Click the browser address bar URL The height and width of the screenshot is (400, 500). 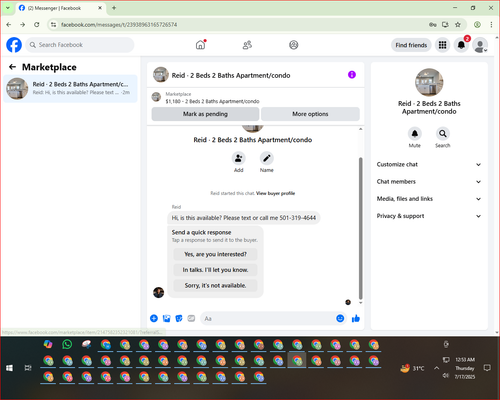coord(119,25)
